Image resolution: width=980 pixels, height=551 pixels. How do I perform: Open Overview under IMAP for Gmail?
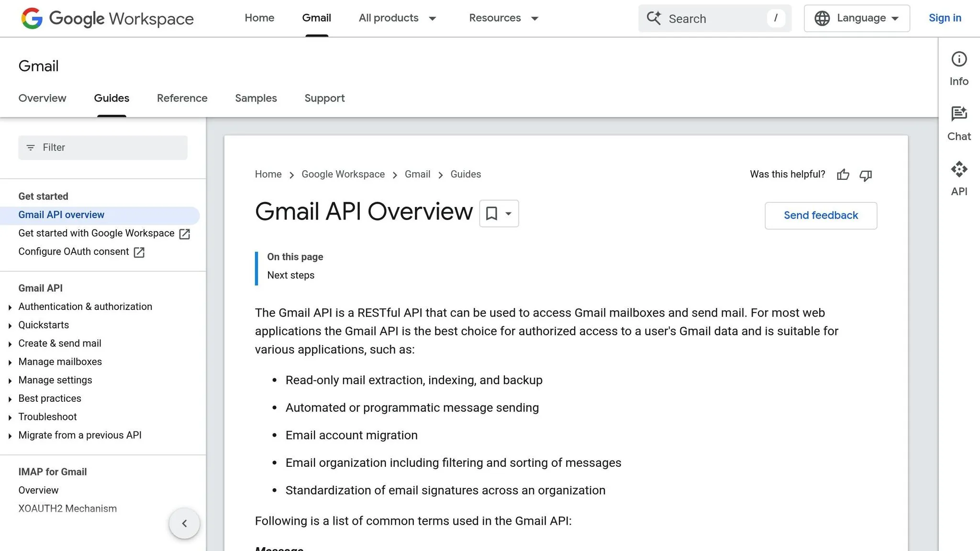38,491
